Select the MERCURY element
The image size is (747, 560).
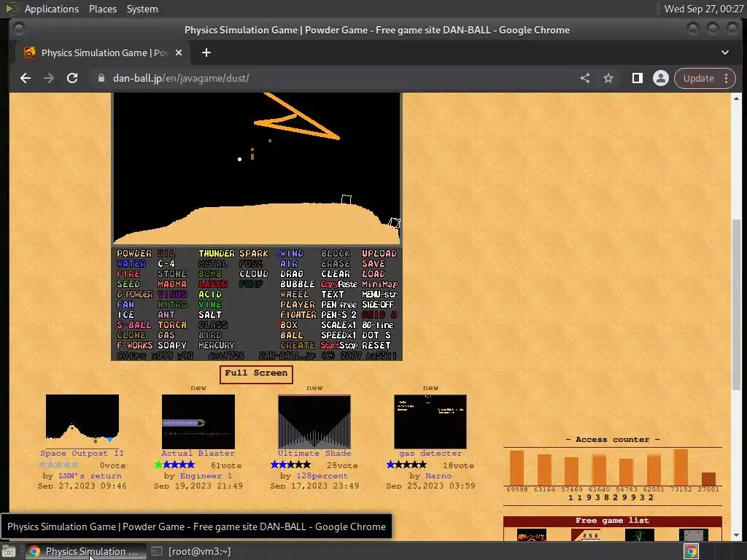pos(216,345)
